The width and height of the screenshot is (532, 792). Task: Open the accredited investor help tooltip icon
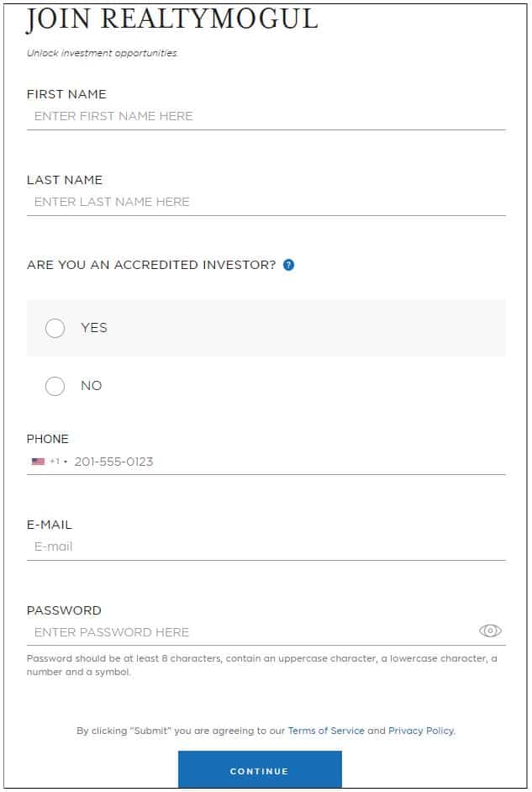(289, 265)
